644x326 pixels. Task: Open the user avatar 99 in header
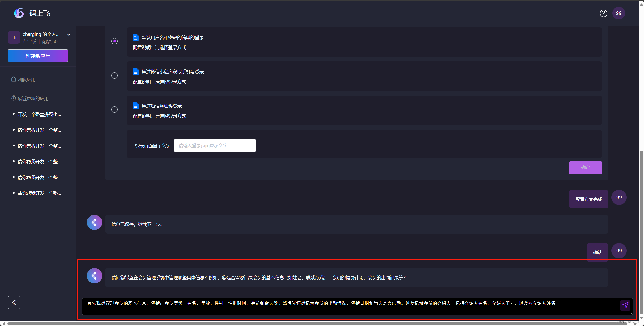click(x=618, y=13)
